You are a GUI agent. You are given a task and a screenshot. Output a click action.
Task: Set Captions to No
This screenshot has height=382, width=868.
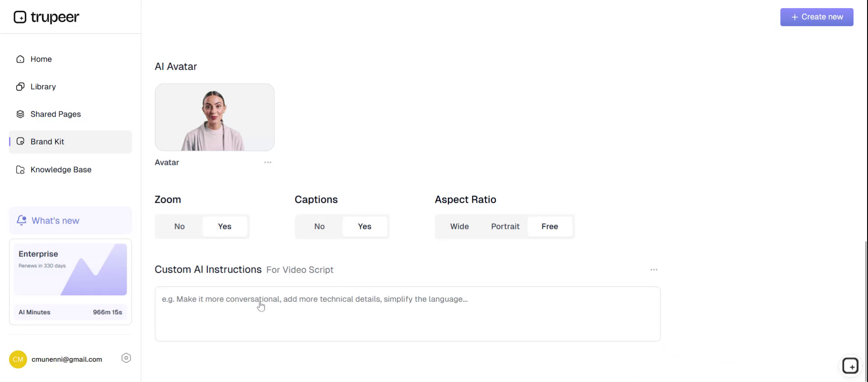pyautogui.click(x=319, y=227)
